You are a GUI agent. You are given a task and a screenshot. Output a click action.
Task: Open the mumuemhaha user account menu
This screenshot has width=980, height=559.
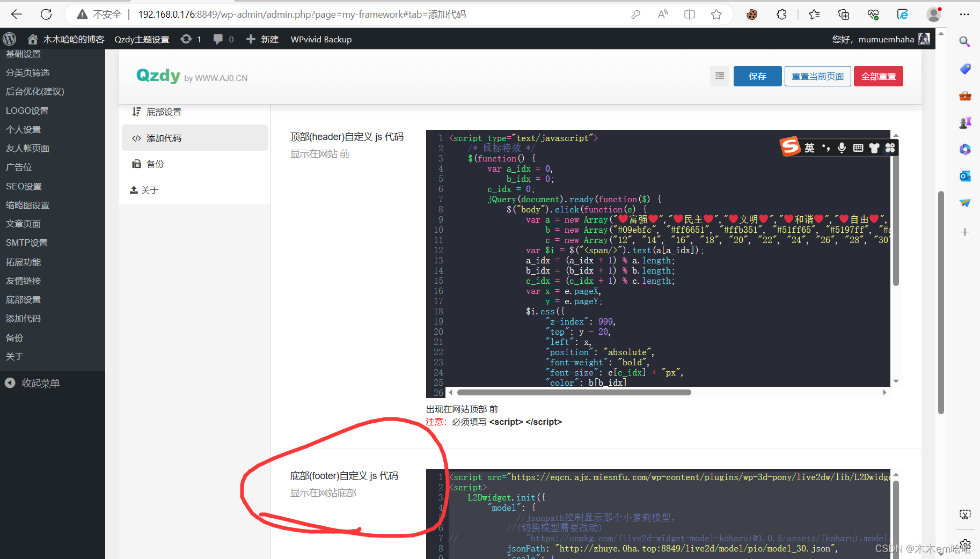[881, 39]
